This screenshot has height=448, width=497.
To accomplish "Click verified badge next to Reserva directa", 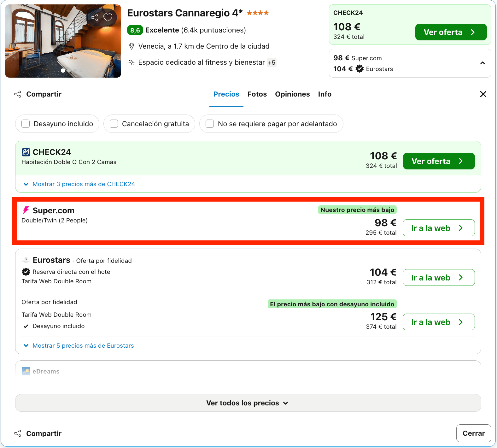I will click(x=26, y=272).
